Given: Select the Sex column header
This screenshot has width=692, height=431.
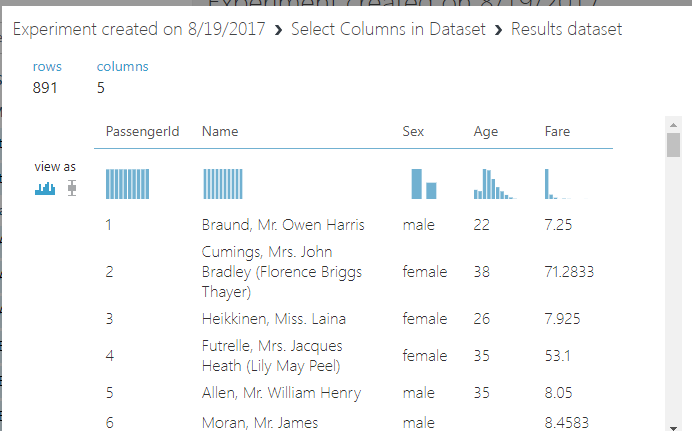Looking at the screenshot, I should (413, 131).
